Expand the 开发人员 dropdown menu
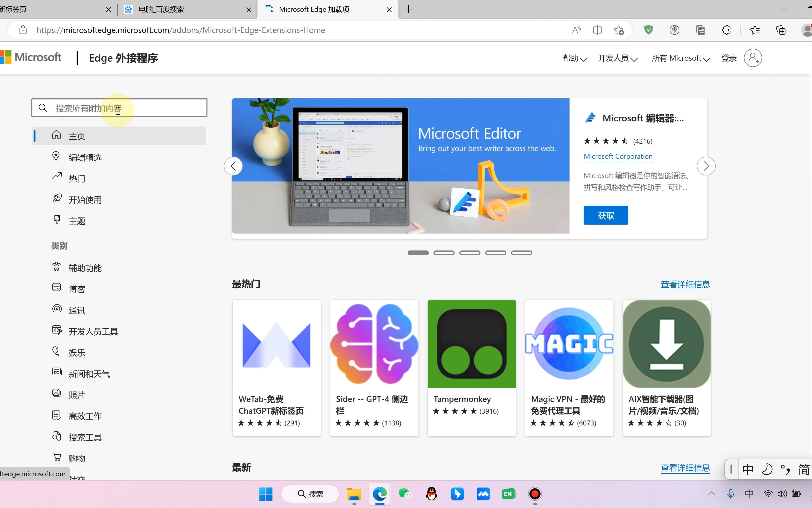This screenshot has height=508, width=812. tap(617, 58)
